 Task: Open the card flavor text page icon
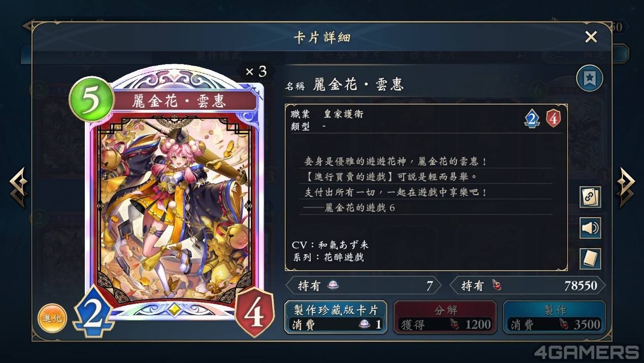click(x=590, y=259)
